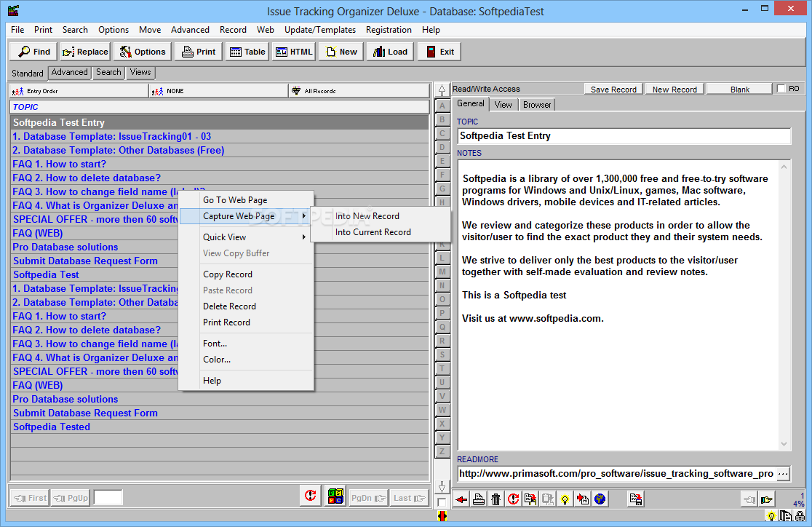Click the printer icon in record toolbar
The height and width of the screenshot is (527, 812).
point(479,499)
